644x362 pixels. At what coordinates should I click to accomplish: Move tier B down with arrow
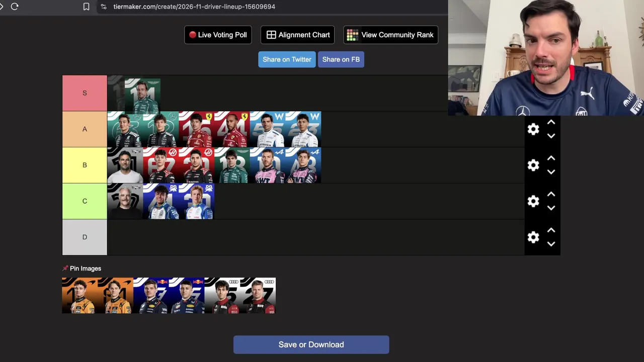(x=551, y=172)
